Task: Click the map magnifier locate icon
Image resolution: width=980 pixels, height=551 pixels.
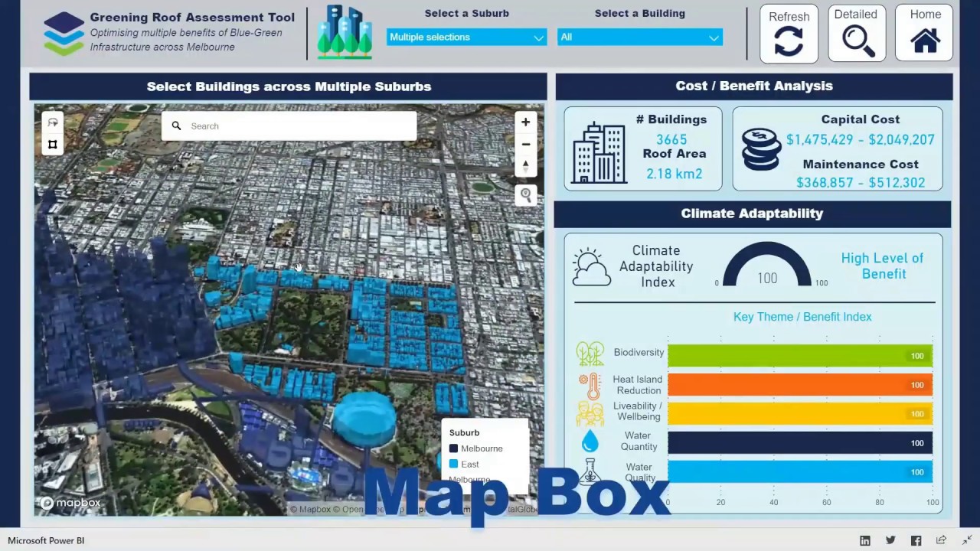Action: coord(525,194)
